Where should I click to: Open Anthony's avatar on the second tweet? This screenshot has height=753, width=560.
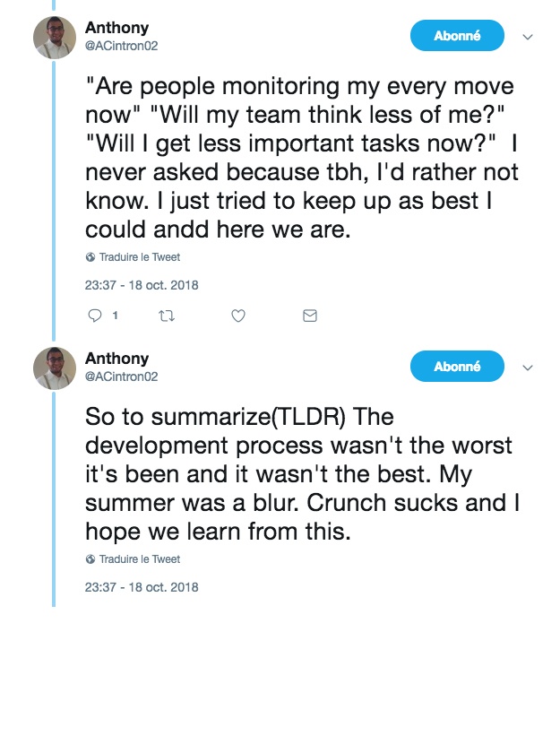point(55,368)
